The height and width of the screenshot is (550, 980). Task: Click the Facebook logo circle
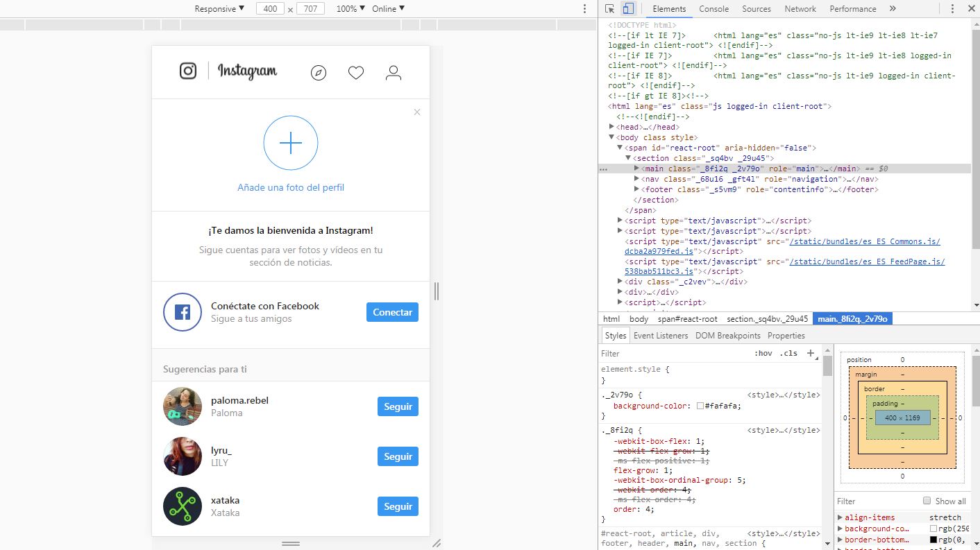[x=182, y=312]
